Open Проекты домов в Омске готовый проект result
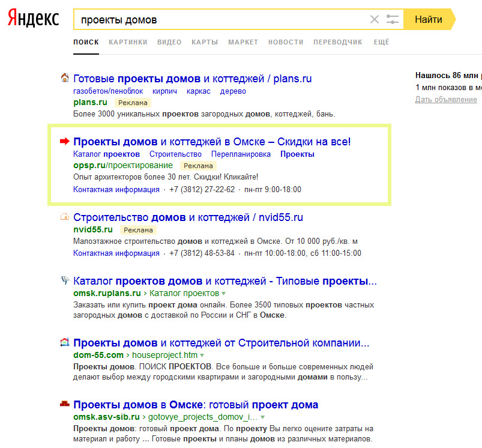482x448 pixels. [x=196, y=405]
